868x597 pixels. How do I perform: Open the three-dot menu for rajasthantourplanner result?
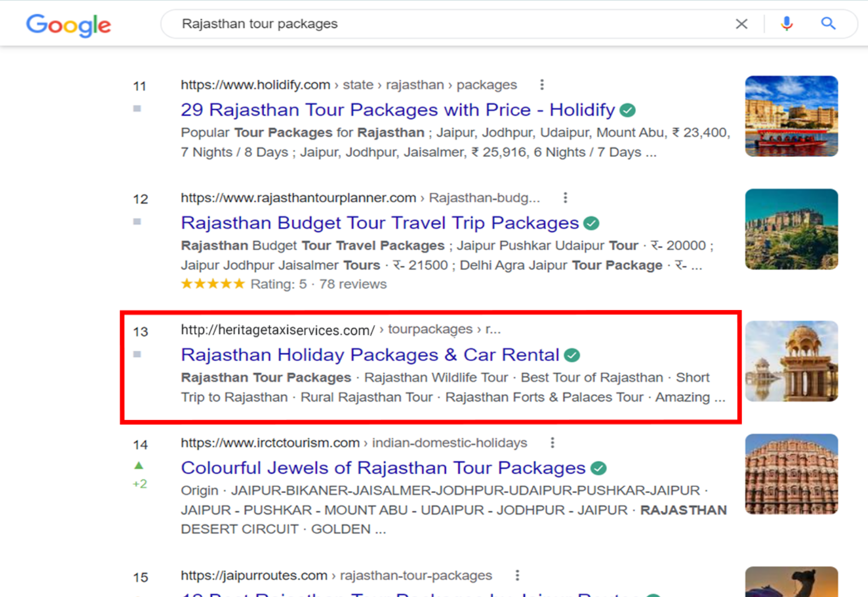pyautogui.click(x=565, y=198)
